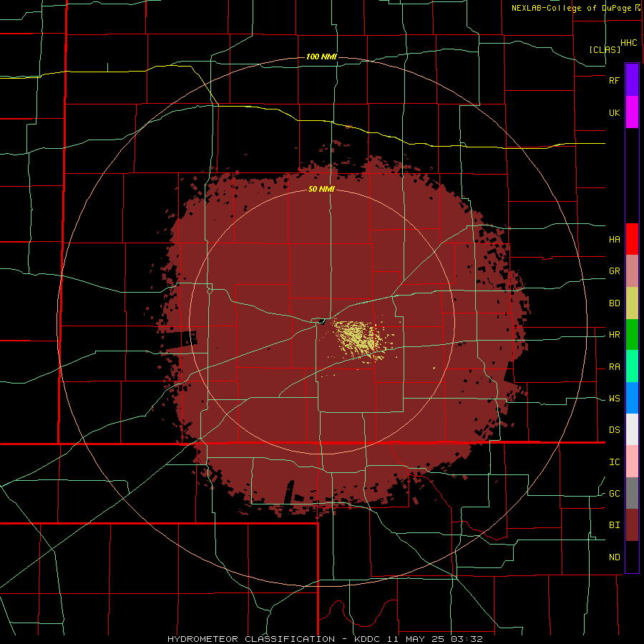
Task: Click the yellow big-drops echo cluster
Action: tap(359, 339)
